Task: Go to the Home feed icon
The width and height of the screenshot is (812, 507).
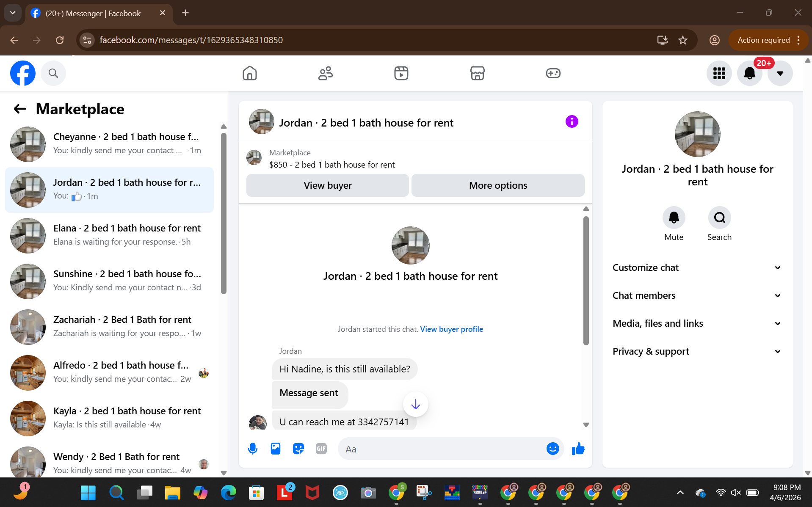Action: tap(250, 73)
